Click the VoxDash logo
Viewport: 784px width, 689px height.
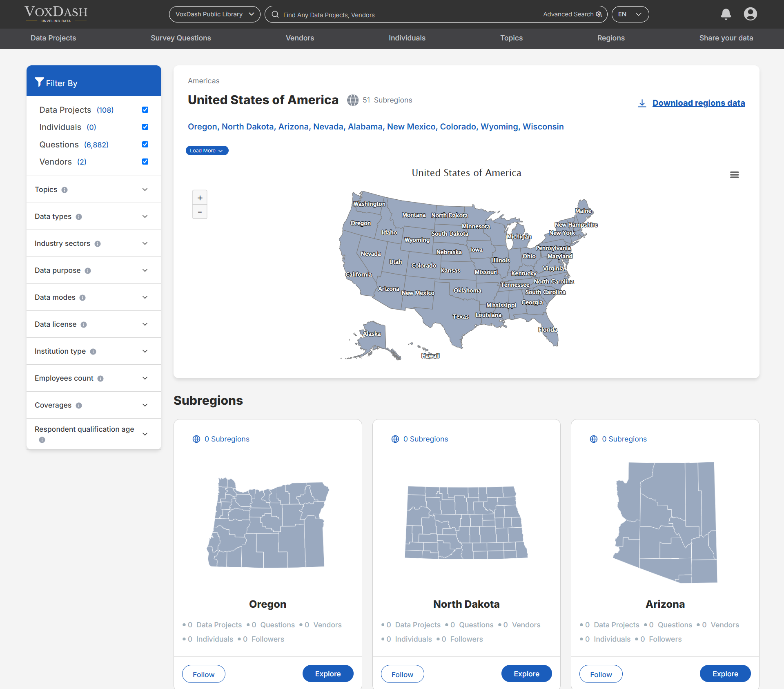point(56,13)
